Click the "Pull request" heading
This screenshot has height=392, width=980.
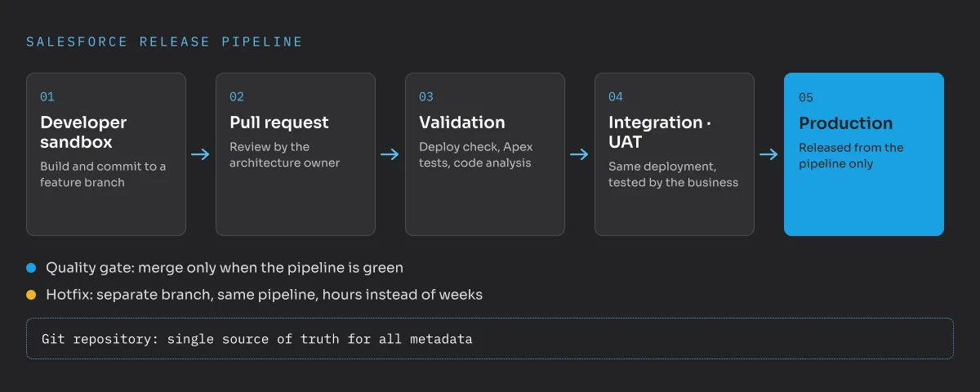click(279, 122)
